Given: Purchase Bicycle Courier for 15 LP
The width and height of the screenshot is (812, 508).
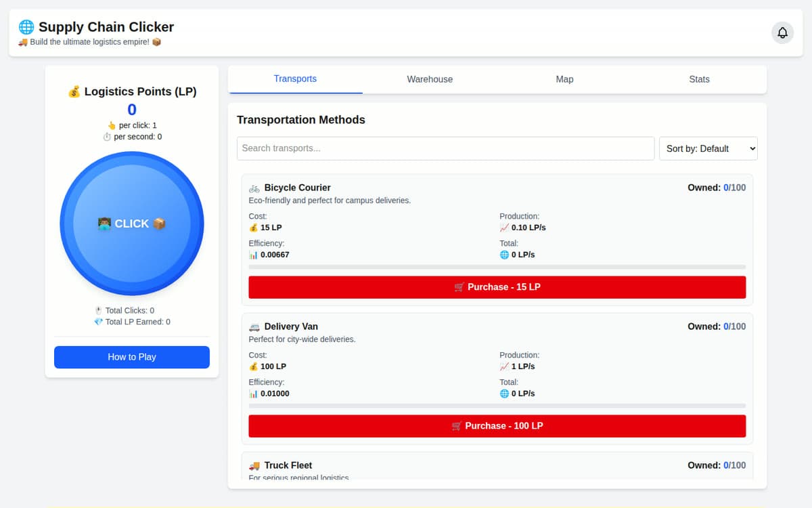Looking at the screenshot, I should [x=497, y=287].
